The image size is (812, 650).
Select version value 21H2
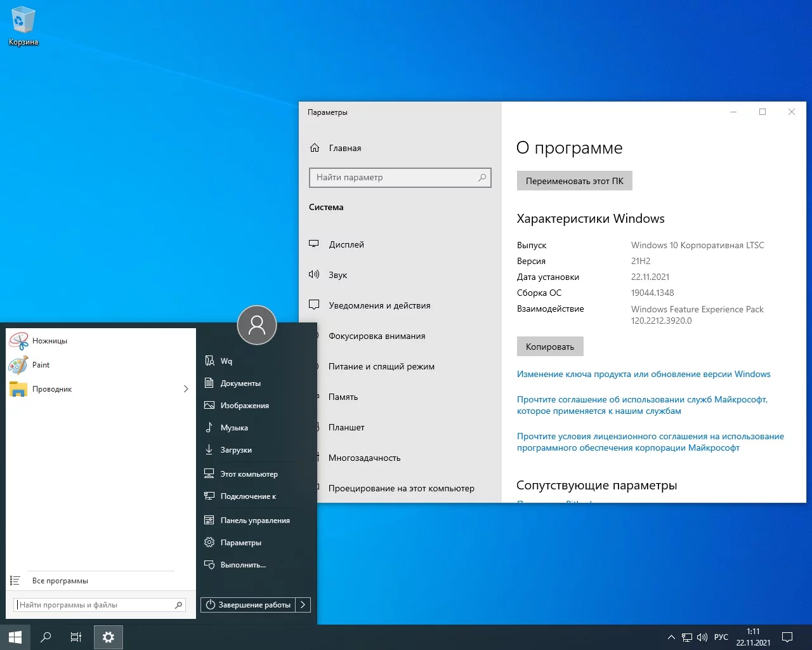coord(641,261)
